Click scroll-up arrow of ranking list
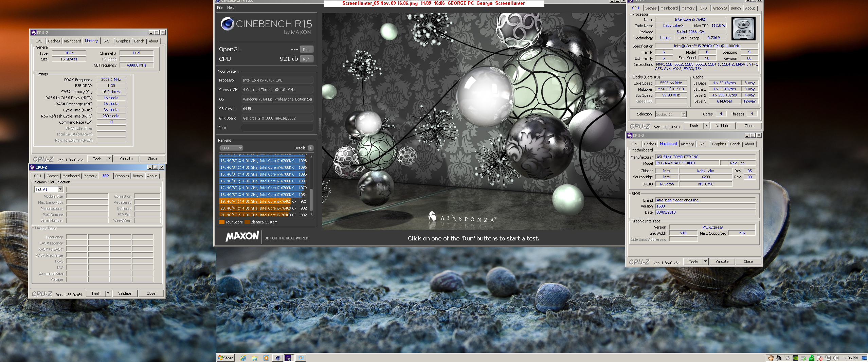This screenshot has height=362, width=868. pos(311,157)
